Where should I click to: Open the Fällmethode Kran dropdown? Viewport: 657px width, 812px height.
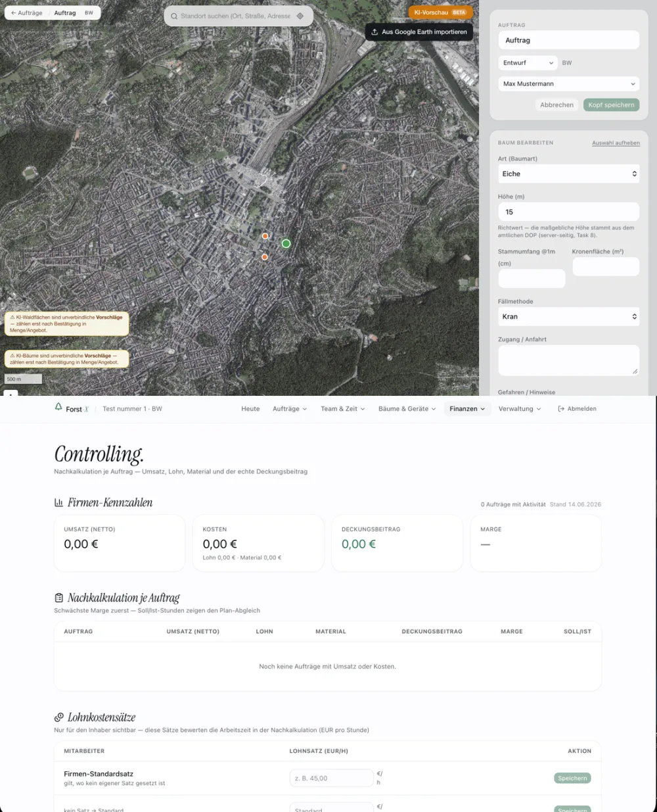(x=568, y=316)
